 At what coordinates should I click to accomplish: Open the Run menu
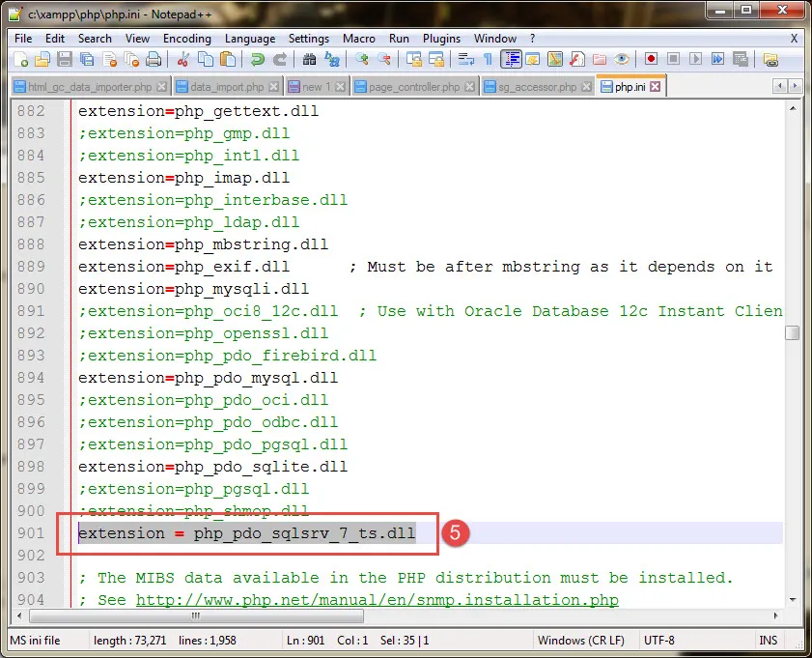click(x=400, y=39)
